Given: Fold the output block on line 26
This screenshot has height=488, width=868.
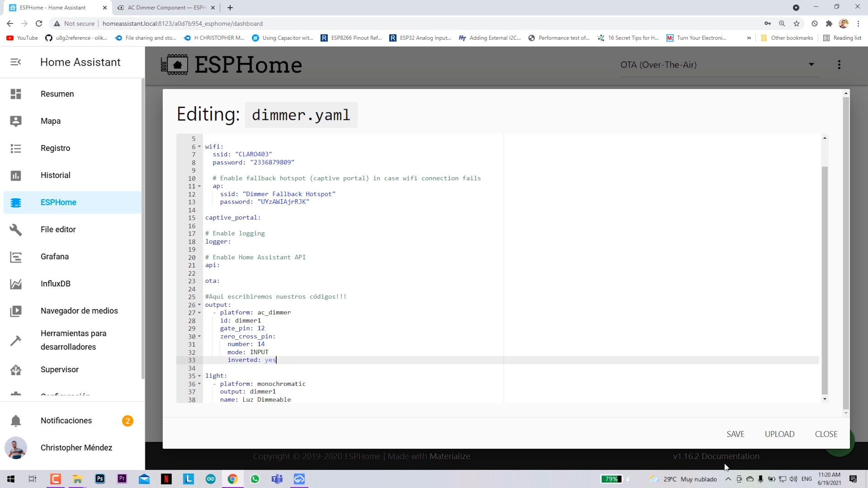Looking at the screenshot, I should click(x=199, y=305).
